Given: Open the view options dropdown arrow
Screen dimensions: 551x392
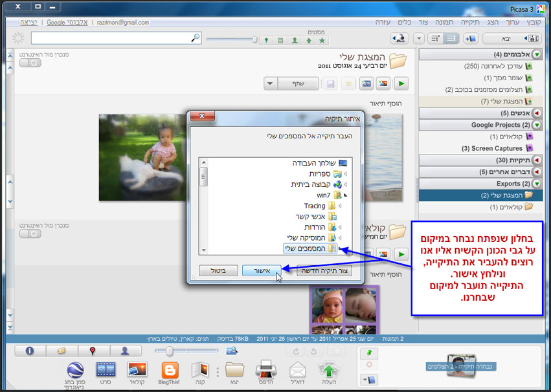Looking at the screenshot, I should (418, 39).
